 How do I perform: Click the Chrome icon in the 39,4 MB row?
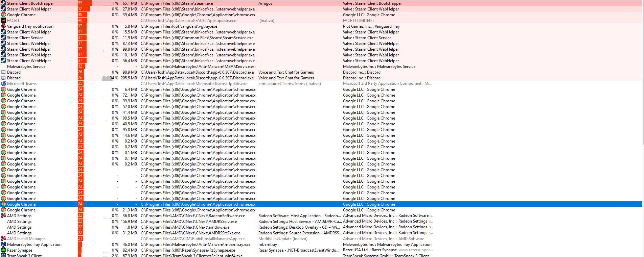click(3, 15)
